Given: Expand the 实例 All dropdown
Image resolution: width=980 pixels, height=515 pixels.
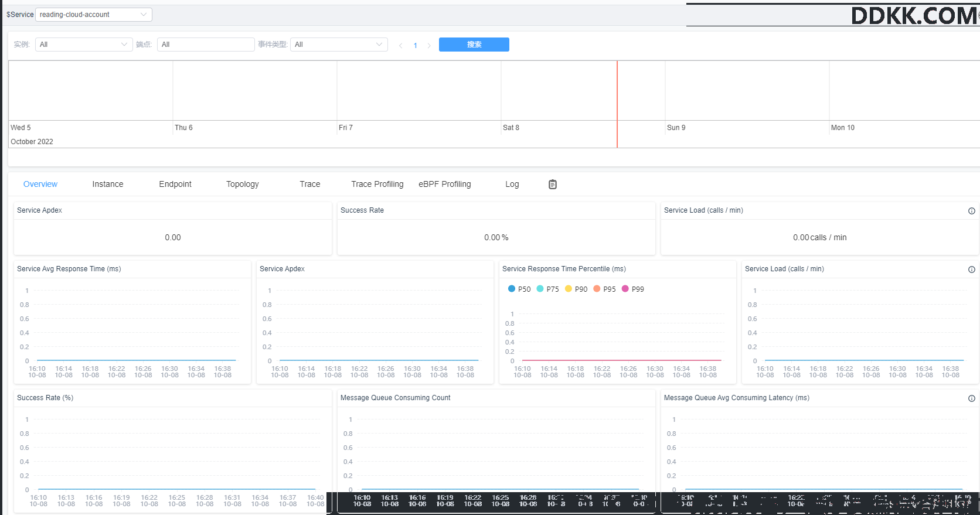Looking at the screenshot, I should point(84,45).
